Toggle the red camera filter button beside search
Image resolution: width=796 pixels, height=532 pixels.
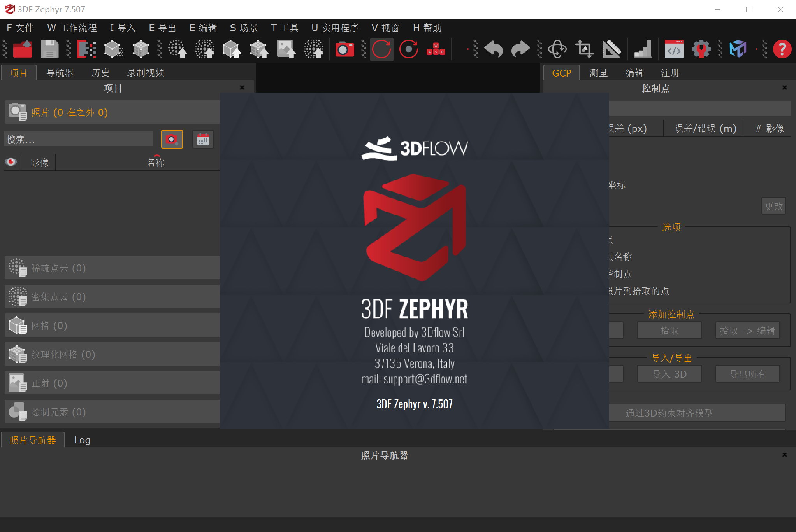coord(172,139)
